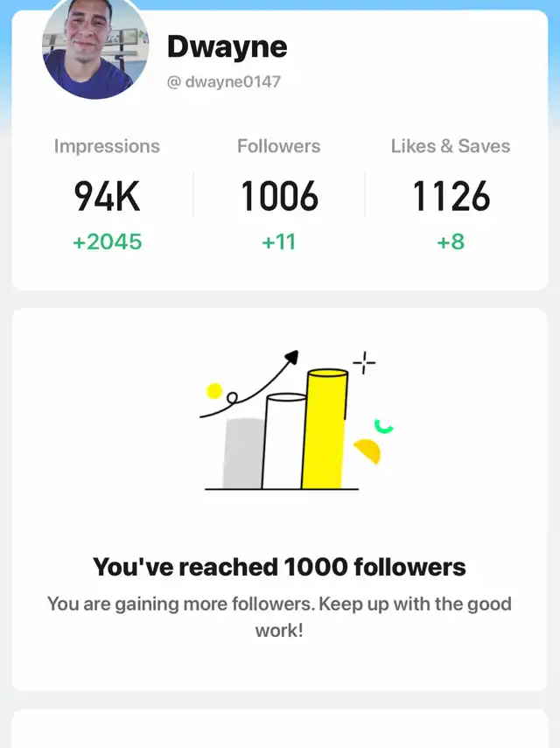Open the Likes & Saves label
Image resolution: width=560 pixels, height=748 pixels.
[x=451, y=146]
